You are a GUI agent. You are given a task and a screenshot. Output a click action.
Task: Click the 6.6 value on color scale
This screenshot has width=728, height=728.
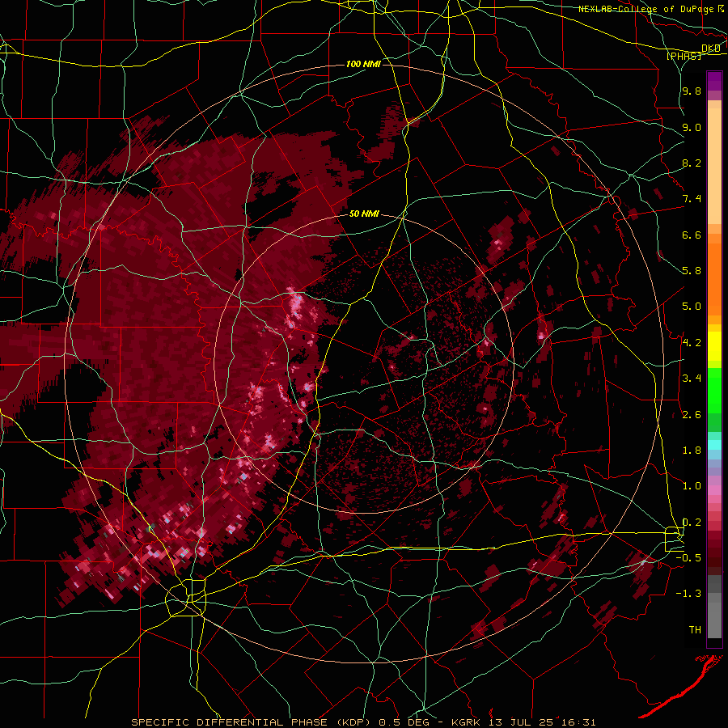point(692,235)
